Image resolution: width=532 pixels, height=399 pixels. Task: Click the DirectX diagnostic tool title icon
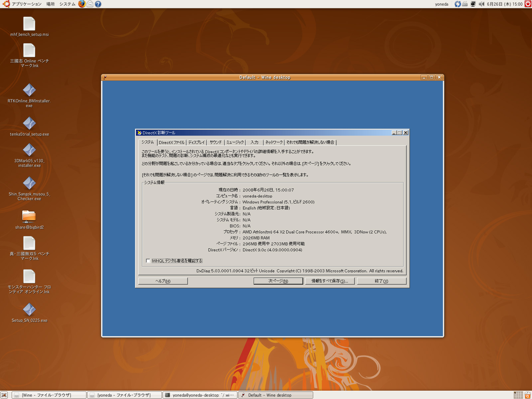pos(139,133)
